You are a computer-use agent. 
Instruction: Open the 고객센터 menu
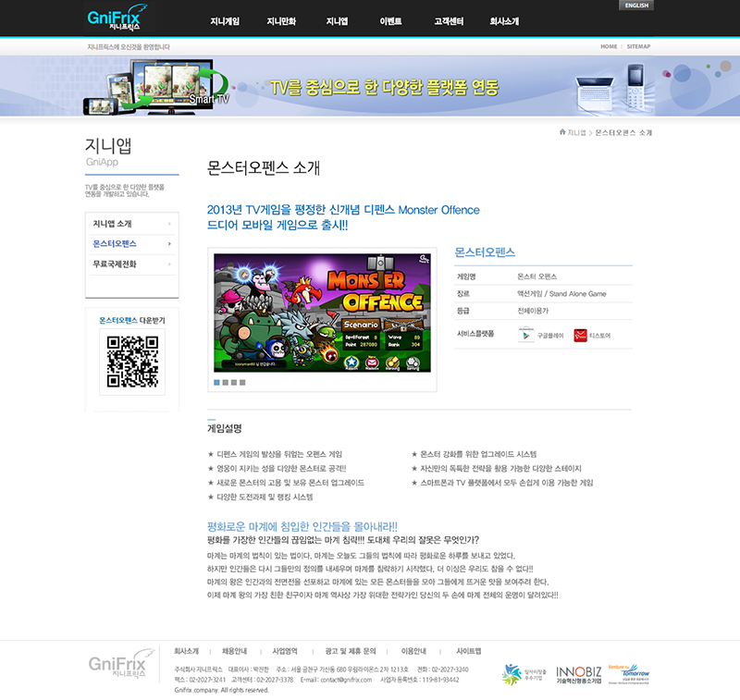(449, 21)
